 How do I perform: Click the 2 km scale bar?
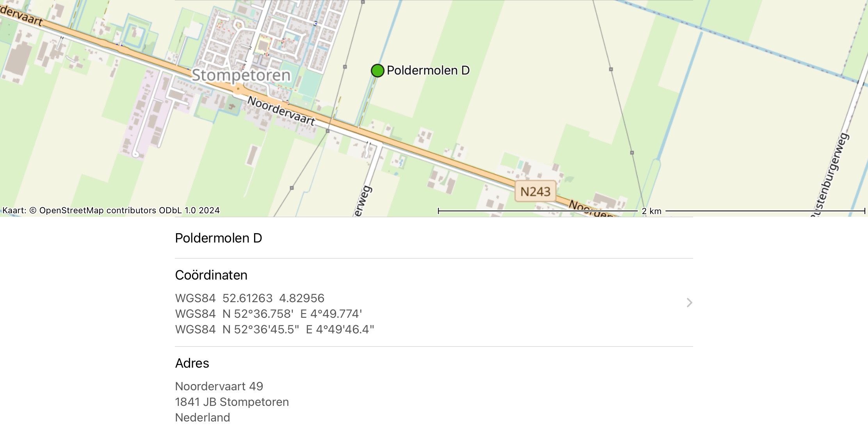click(x=651, y=211)
